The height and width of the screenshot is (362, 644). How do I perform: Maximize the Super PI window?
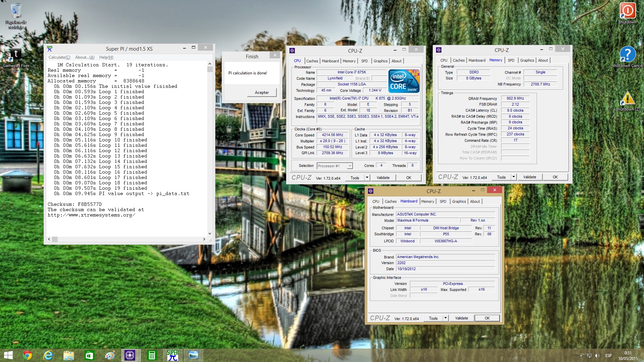pyautogui.click(x=194, y=48)
